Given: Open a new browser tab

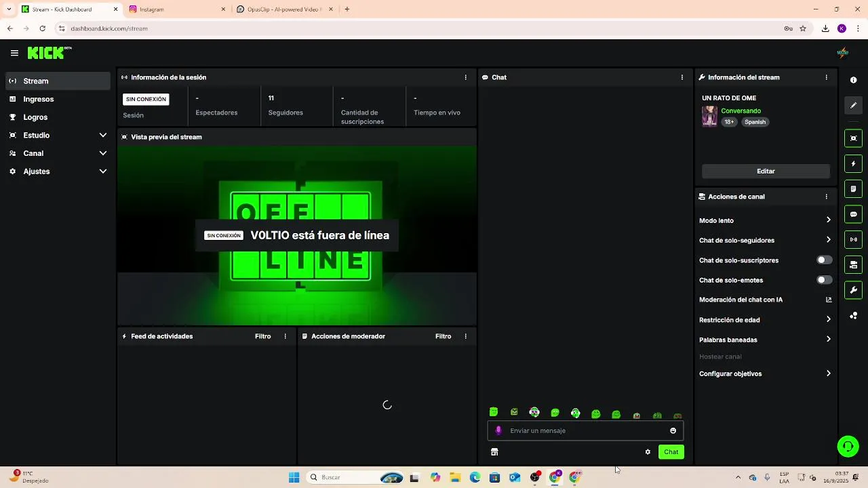Looking at the screenshot, I should coord(347,9).
